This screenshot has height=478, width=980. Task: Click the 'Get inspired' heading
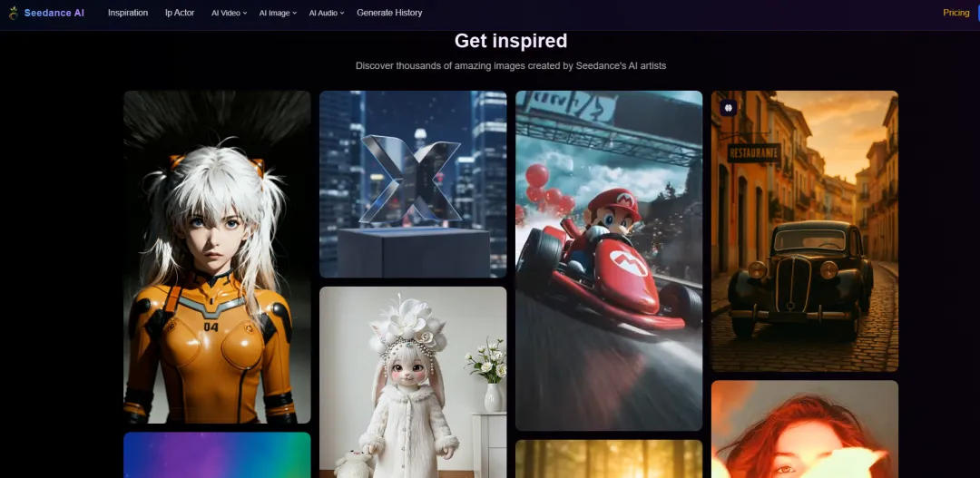[511, 41]
